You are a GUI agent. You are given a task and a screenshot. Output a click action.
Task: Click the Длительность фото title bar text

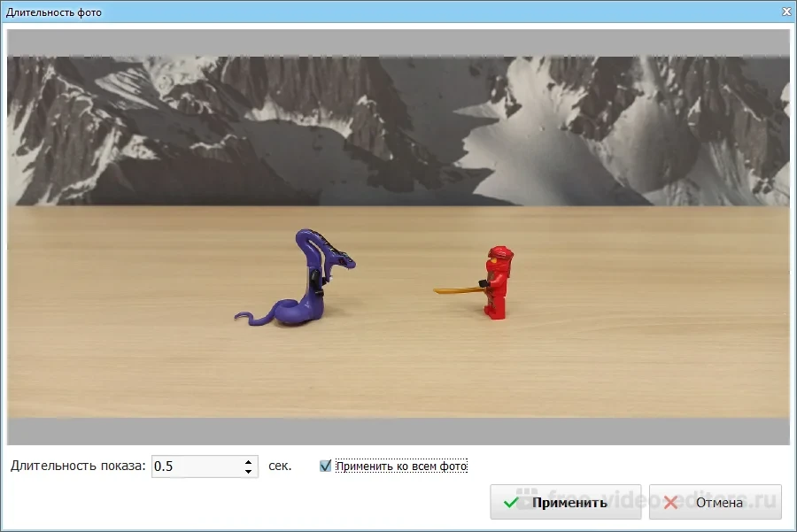[x=54, y=12]
